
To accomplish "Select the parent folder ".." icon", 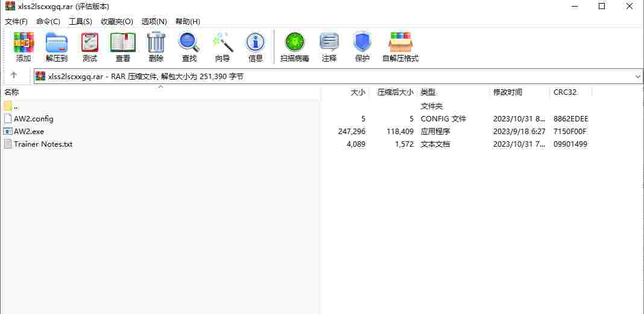I will point(8,106).
